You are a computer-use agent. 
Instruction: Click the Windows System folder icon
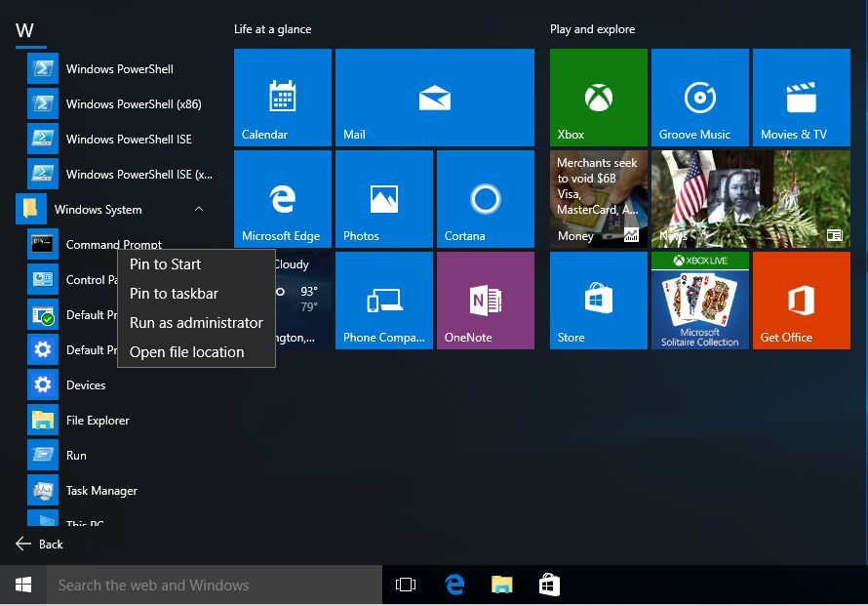point(30,209)
